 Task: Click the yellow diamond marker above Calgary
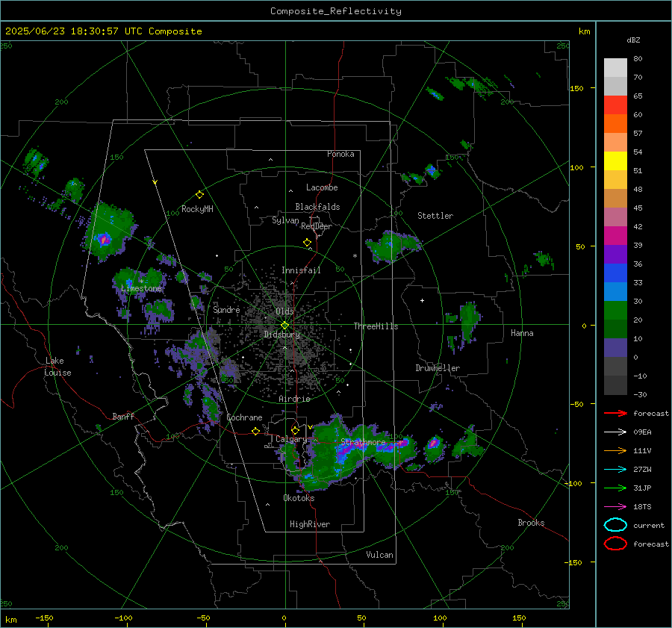tap(295, 430)
